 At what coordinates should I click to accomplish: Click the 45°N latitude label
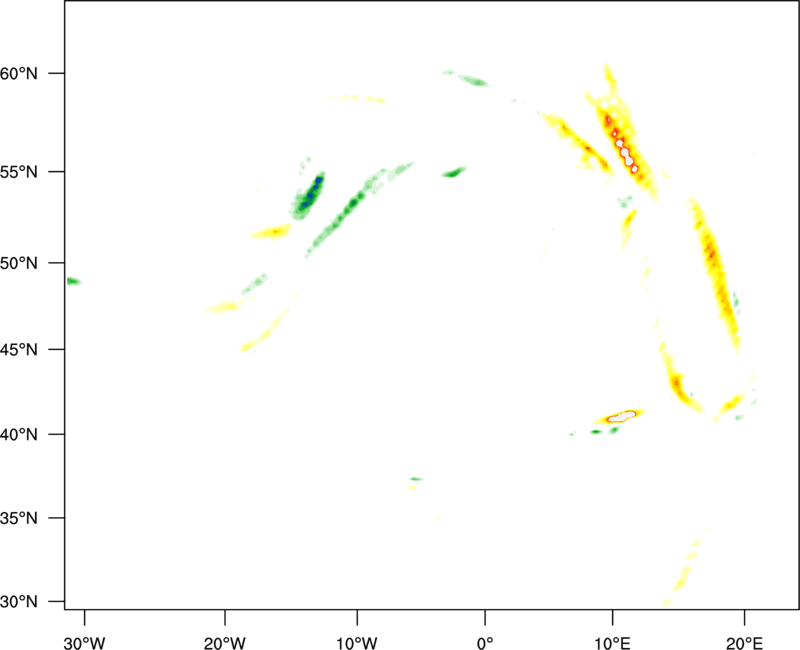coord(19,349)
